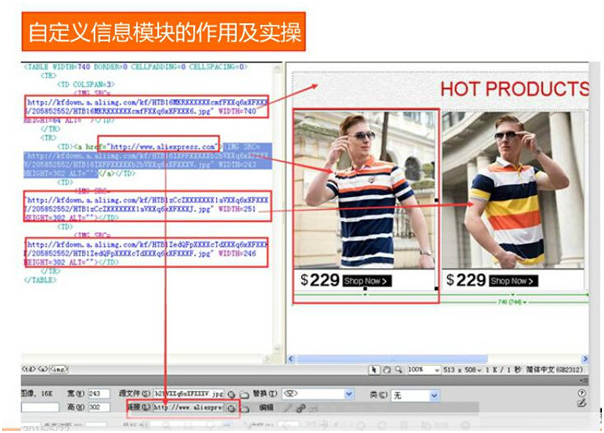Click the first product $229 price
The height and width of the screenshot is (433, 604).
(x=320, y=280)
